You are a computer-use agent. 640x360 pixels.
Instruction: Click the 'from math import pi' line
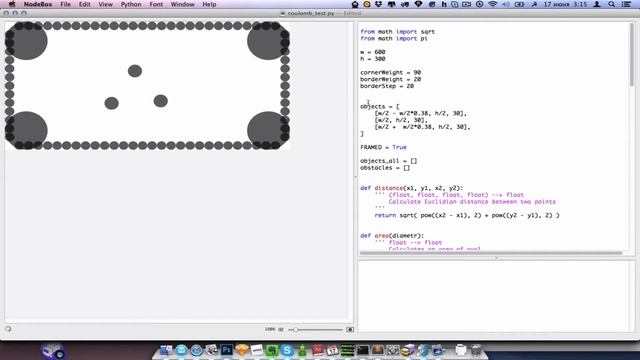point(394,38)
